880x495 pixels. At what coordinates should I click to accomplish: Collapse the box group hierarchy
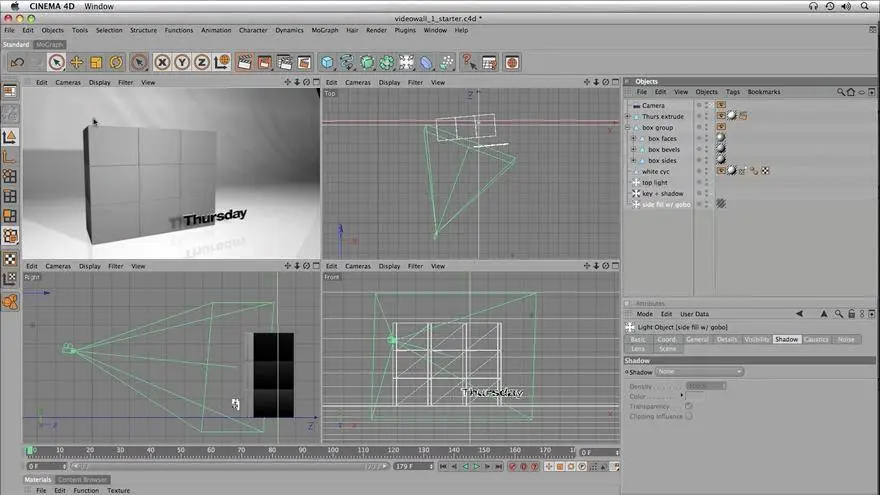point(627,128)
